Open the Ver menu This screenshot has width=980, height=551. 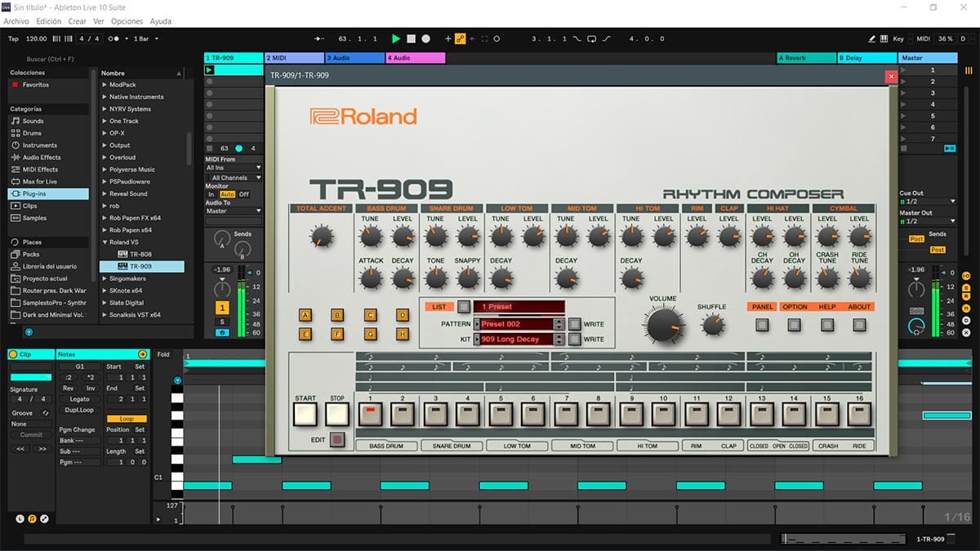coord(99,21)
